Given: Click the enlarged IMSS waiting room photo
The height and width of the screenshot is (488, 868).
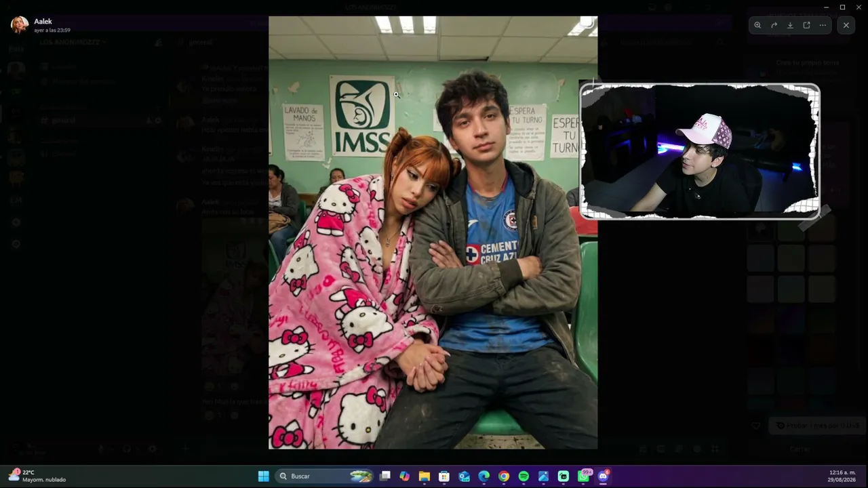Looking at the screenshot, I should (x=433, y=232).
